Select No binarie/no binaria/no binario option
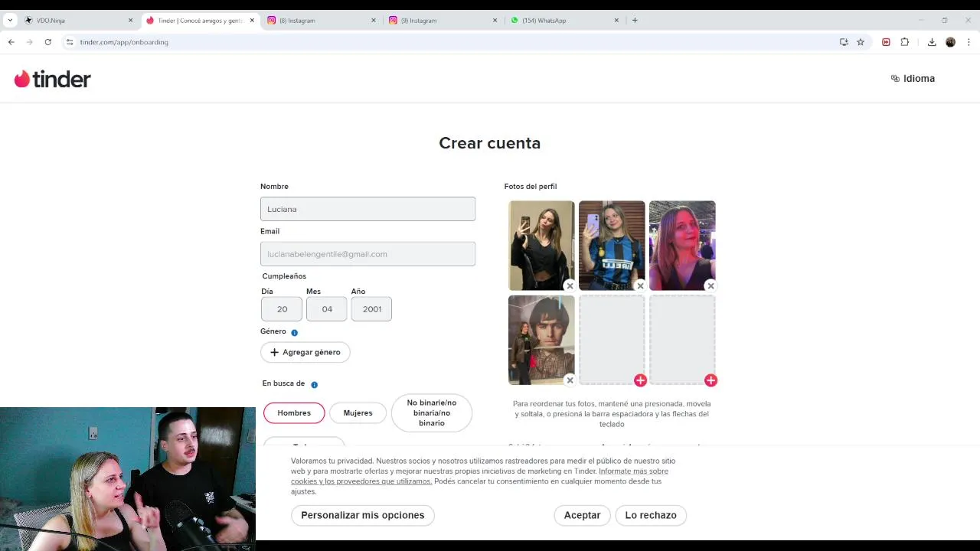Viewport: 980px width, 551px height. [x=432, y=412]
